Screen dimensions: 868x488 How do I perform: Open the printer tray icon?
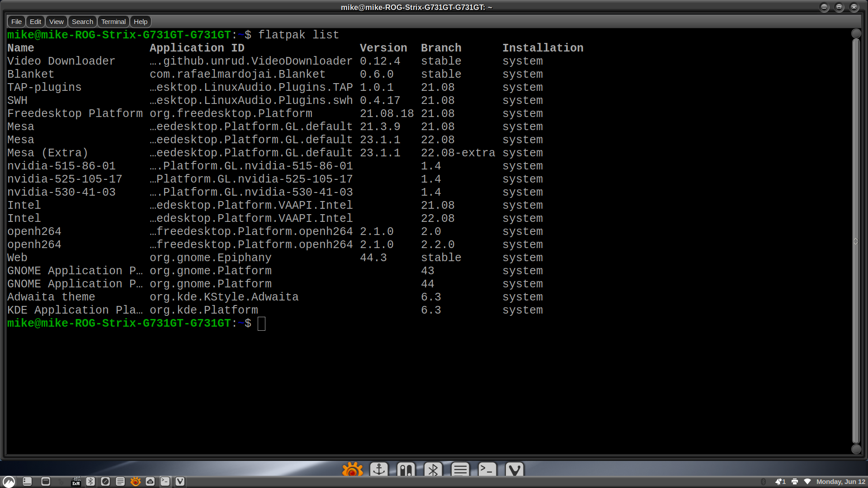[795, 482]
